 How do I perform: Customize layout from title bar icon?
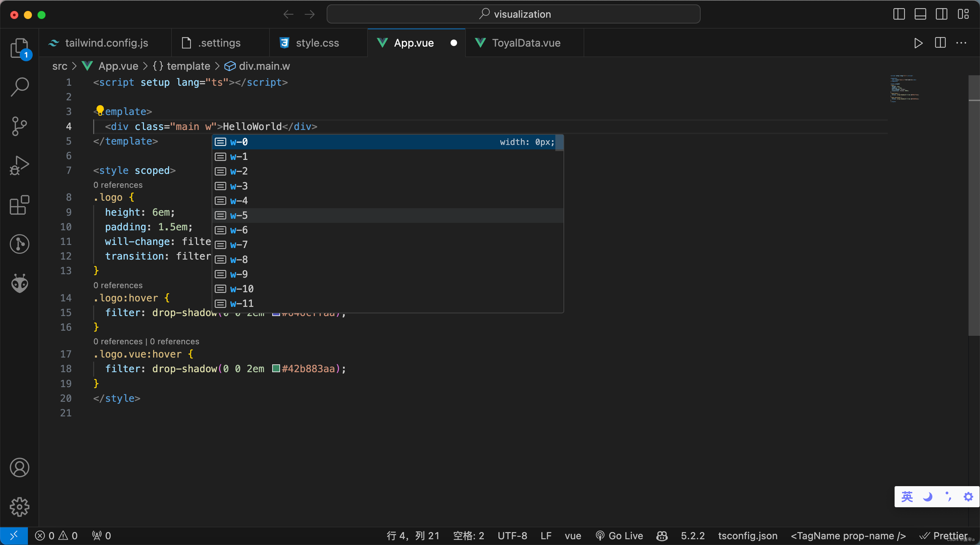(x=963, y=14)
